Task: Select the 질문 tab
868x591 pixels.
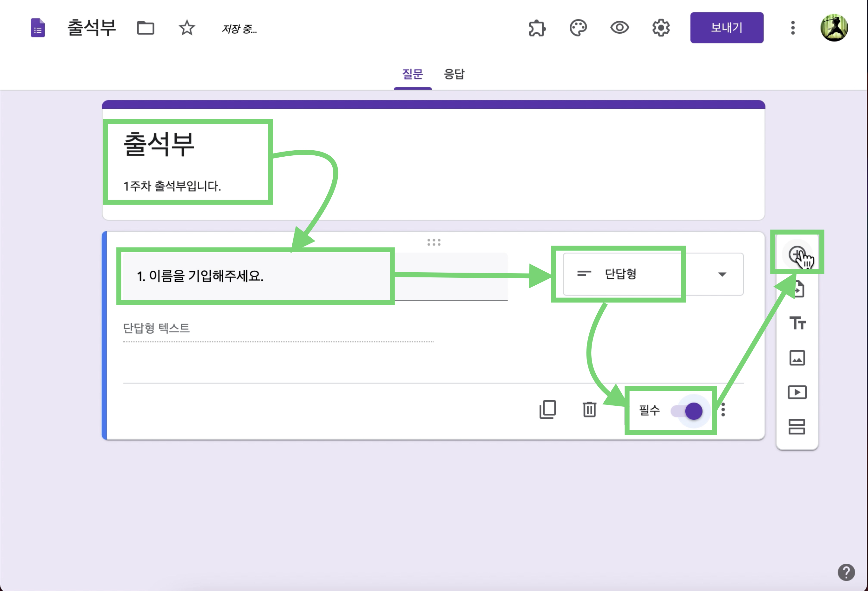Action: click(412, 74)
